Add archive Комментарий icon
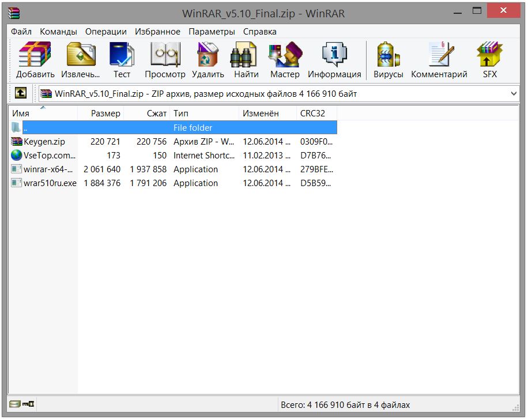 click(442, 54)
